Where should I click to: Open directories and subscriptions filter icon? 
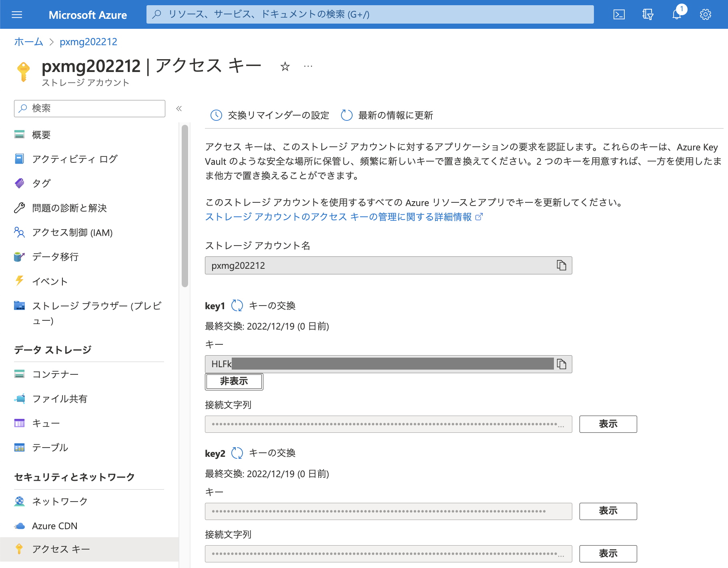pyautogui.click(x=648, y=15)
